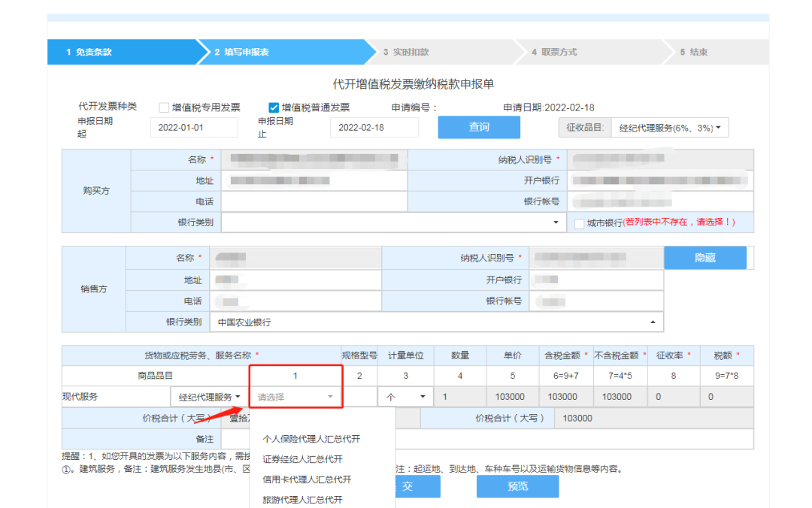Click the 隐藏 button

(704, 258)
